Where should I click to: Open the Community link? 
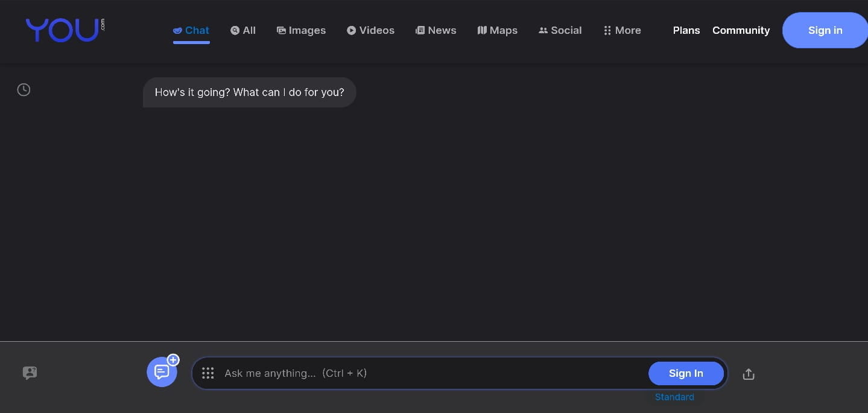pos(741,30)
